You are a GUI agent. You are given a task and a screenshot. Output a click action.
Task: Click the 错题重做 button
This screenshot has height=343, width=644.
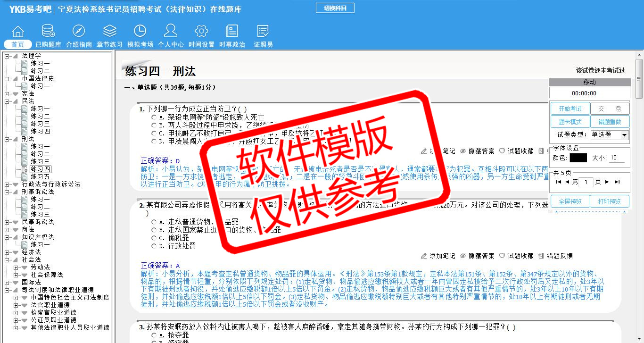[610, 121]
